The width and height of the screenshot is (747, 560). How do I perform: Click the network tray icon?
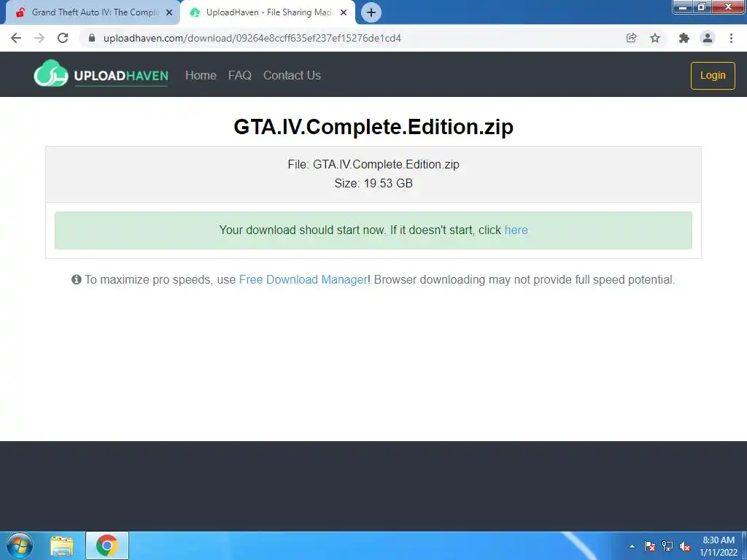(667, 546)
